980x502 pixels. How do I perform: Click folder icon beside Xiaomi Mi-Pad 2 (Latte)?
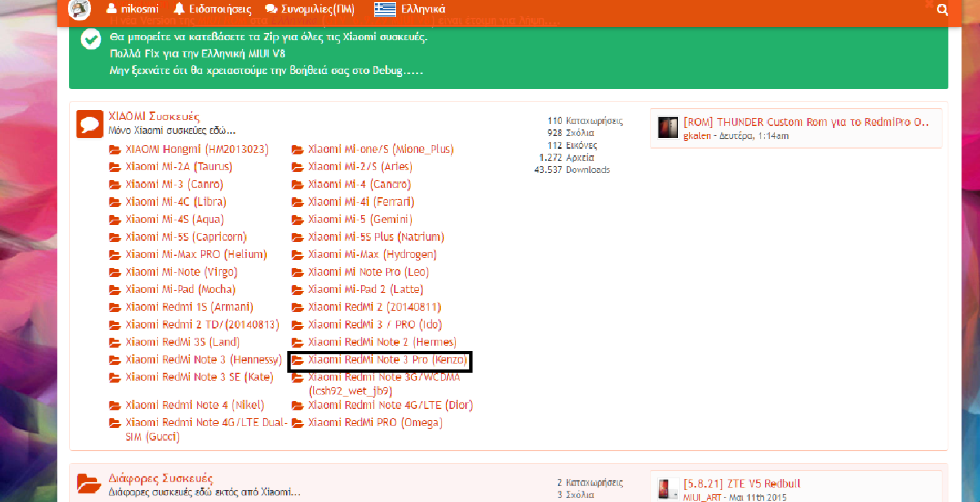pyautogui.click(x=298, y=290)
